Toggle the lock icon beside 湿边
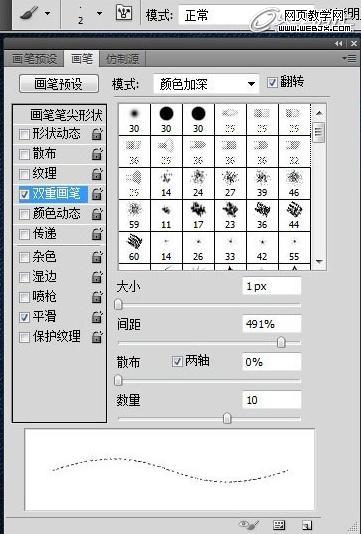This screenshot has width=361, height=534. 97,277
